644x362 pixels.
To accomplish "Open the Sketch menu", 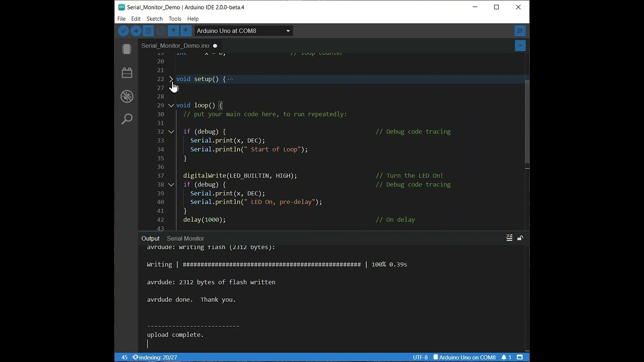I will [x=154, y=19].
